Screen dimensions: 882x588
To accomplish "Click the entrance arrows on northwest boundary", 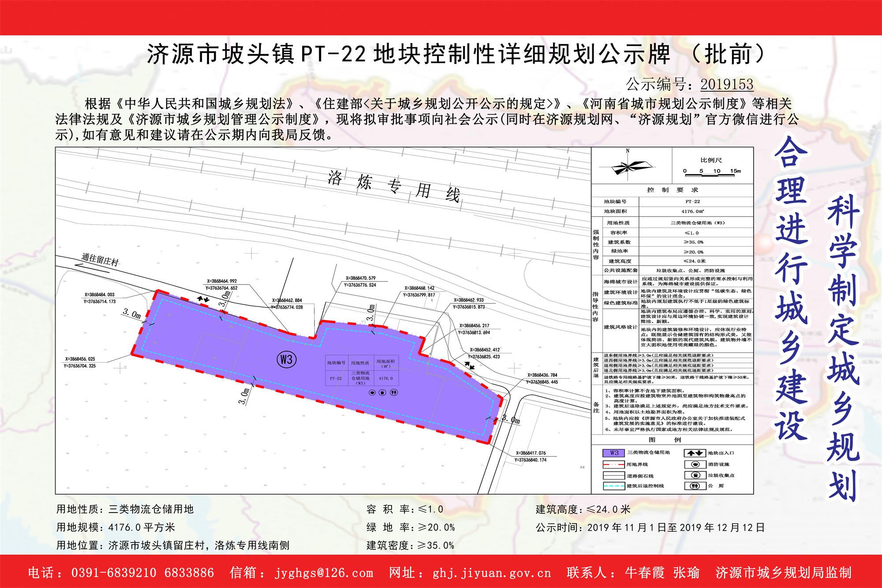I will (203, 299).
